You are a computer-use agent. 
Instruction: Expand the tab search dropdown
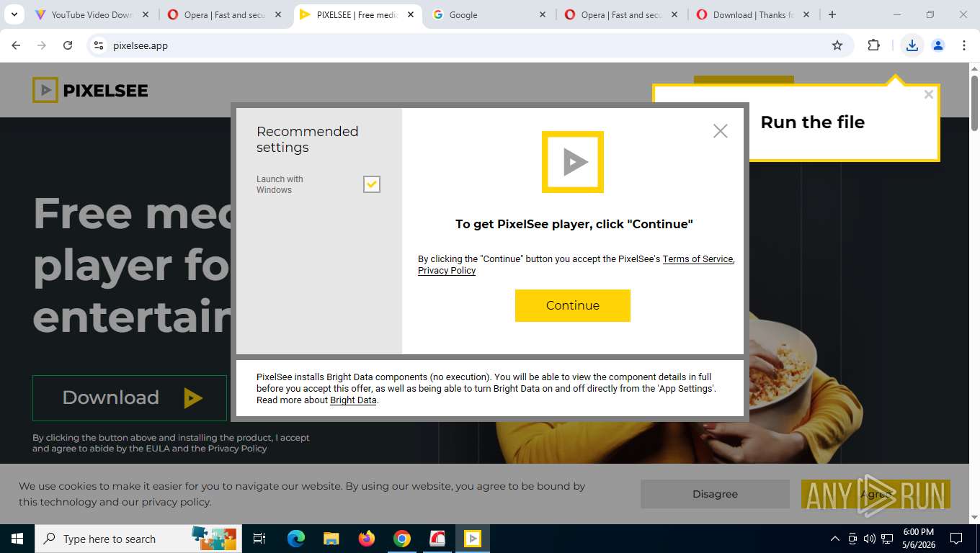(x=14, y=14)
